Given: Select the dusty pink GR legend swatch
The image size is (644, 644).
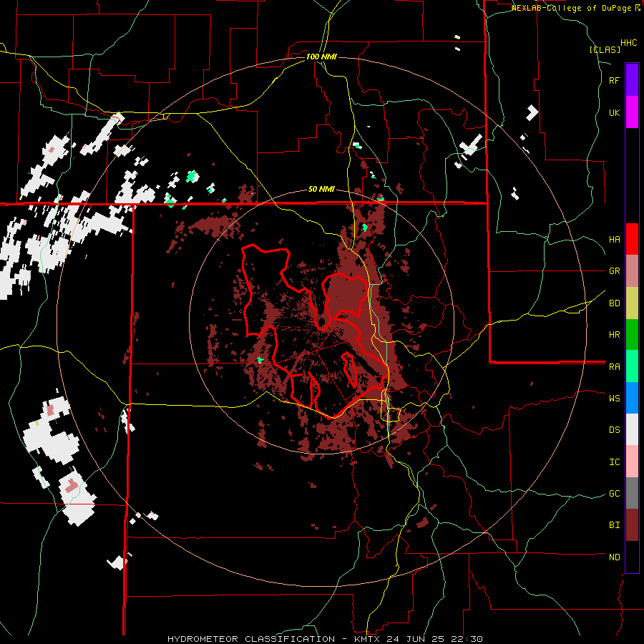Looking at the screenshot, I should [x=632, y=270].
